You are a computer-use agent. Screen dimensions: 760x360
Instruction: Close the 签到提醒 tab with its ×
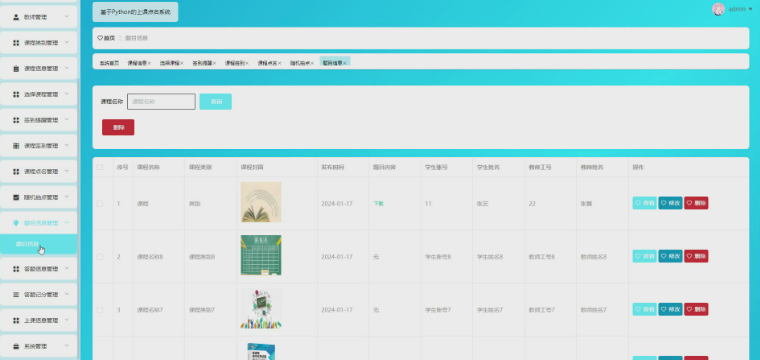click(x=214, y=63)
